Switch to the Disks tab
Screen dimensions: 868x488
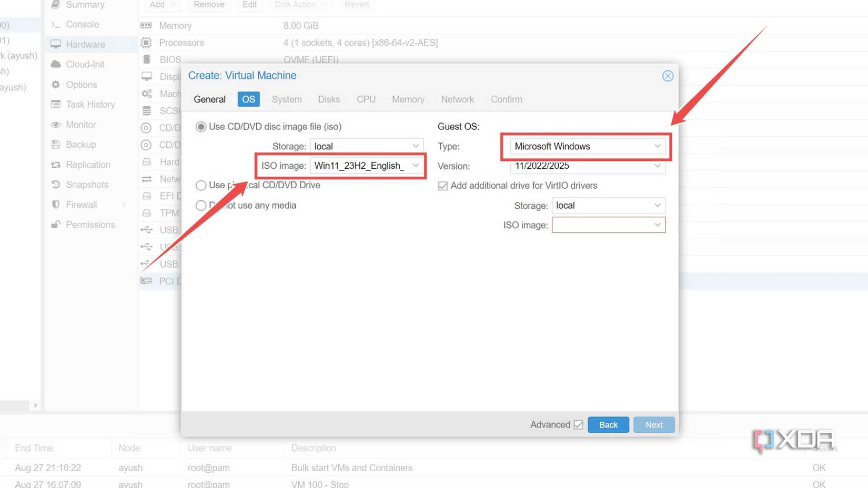coord(329,99)
